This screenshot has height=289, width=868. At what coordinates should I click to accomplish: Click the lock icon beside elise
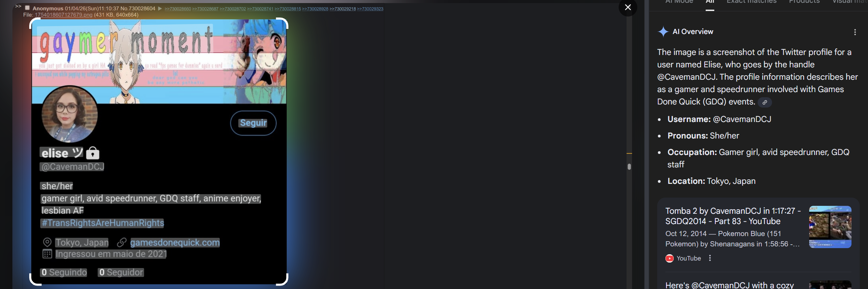(93, 153)
